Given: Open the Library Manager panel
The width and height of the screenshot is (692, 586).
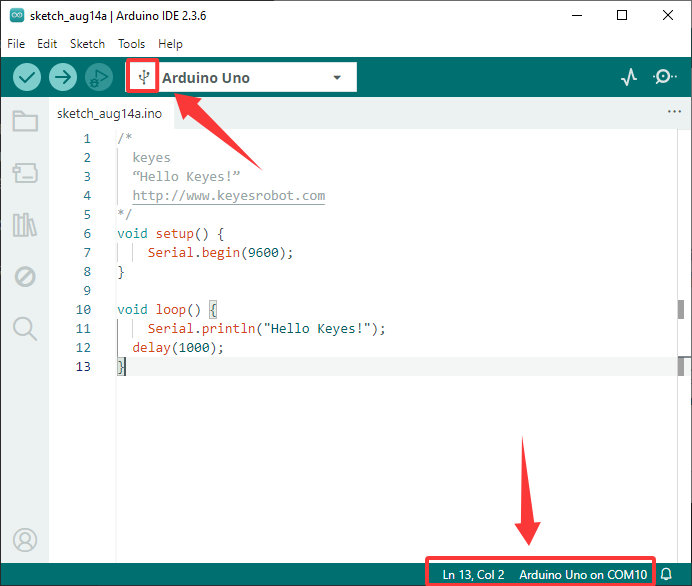Looking at the screenshot, I should 25,225.
